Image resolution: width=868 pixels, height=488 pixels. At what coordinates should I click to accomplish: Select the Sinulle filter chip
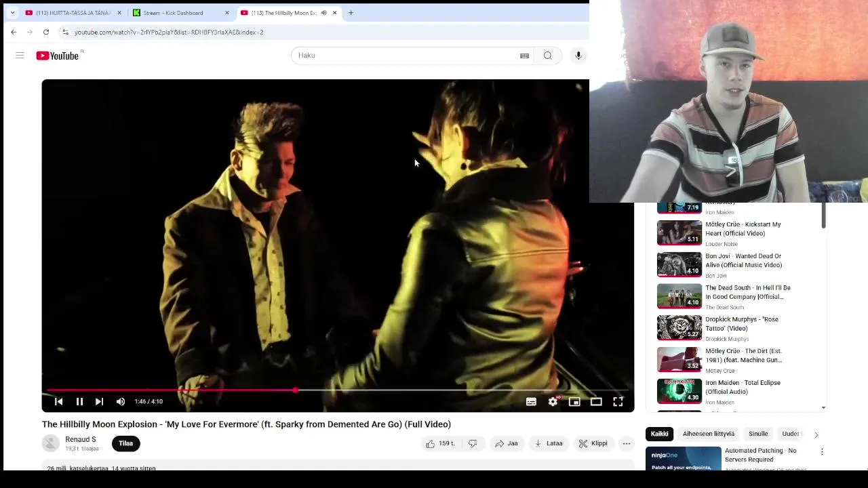[x=758, y=434]
